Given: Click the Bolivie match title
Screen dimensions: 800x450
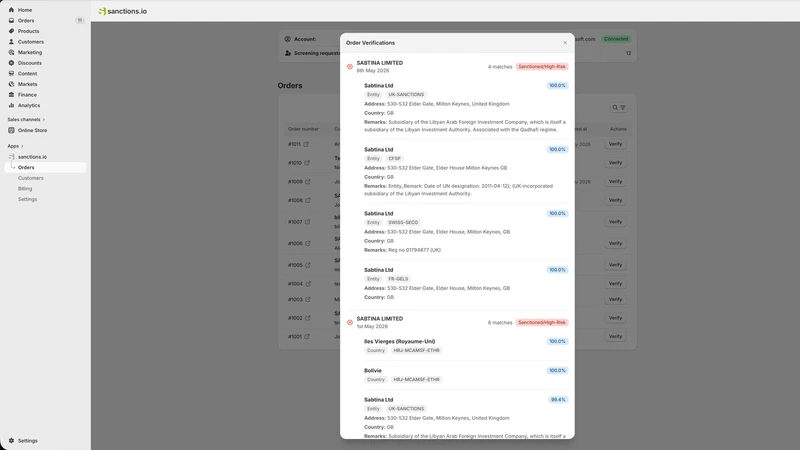Looking at the screenshot, I should [x=373, y=370].
